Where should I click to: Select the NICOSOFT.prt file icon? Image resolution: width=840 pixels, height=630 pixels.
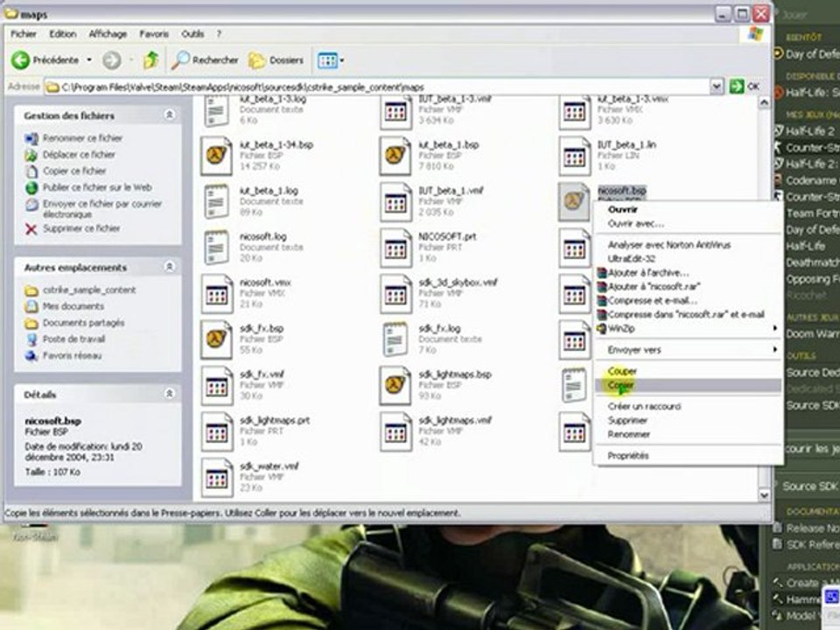click(395, 248)
